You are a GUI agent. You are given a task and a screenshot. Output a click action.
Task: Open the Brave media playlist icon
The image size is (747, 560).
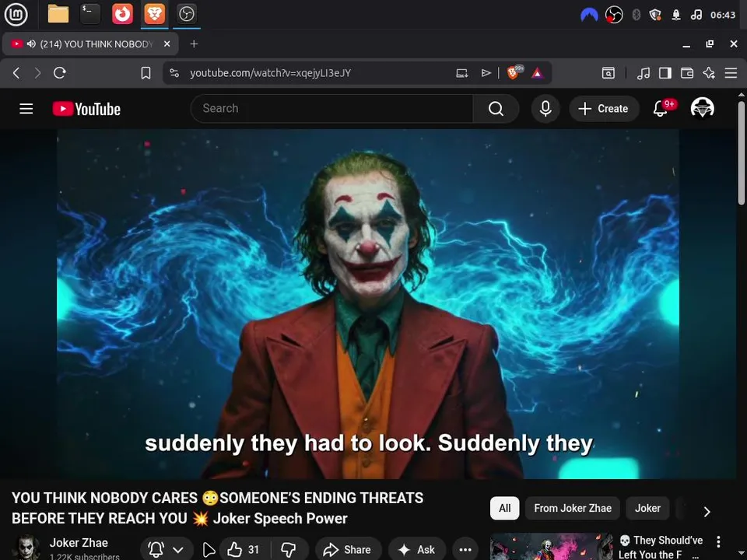click(644, 73)
